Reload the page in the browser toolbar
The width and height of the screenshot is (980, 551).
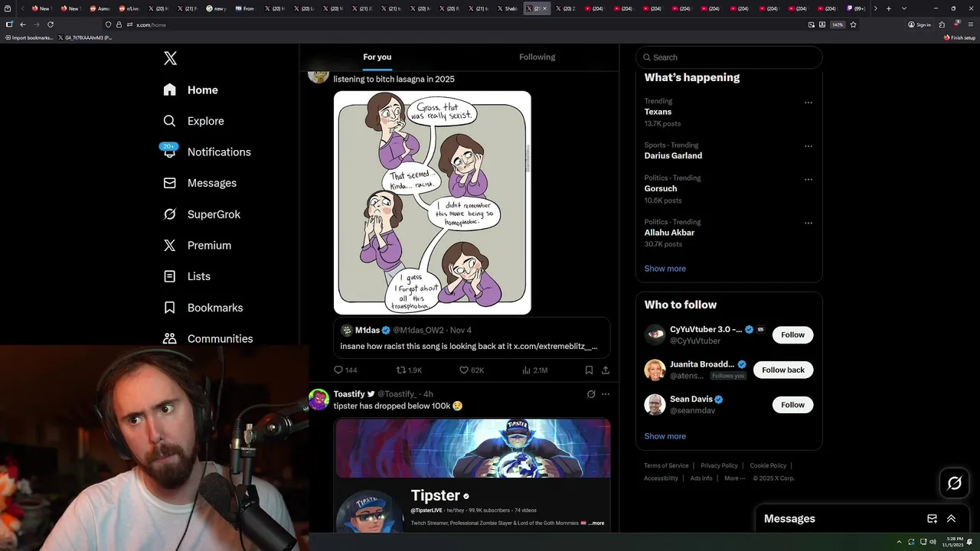[51, 24]
